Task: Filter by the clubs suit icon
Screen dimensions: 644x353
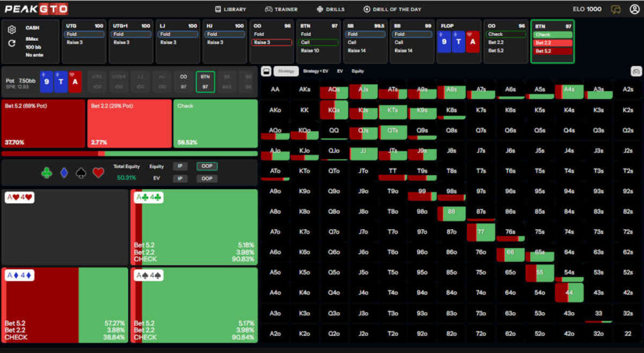Action: pos(47,173)
